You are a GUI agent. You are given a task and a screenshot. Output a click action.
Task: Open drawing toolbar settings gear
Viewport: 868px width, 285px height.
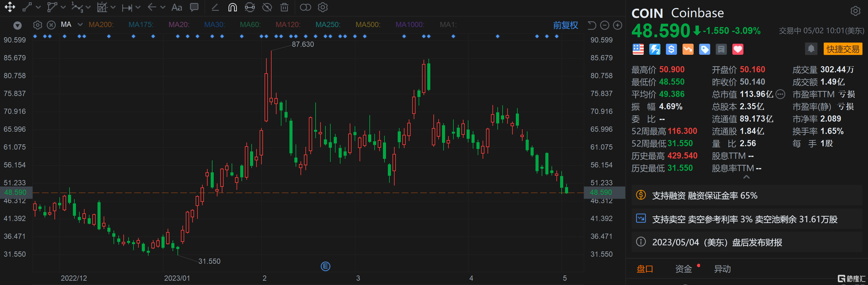[x=323, y=7]
